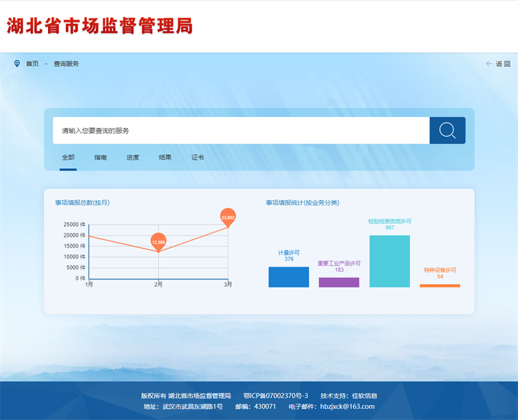
Task: Switch to the 指南 tab
Action: pos(100,157)
